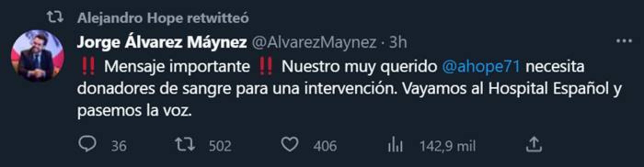Open tweet text mentioning Hospital Español

point(349,89)
